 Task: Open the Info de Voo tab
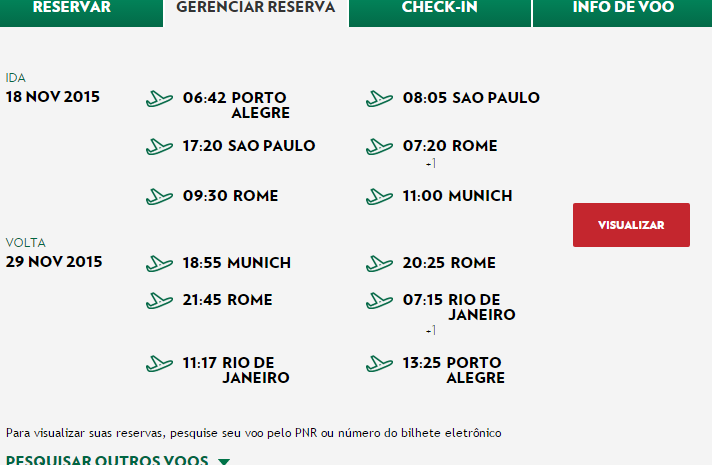tap(623, 11)
